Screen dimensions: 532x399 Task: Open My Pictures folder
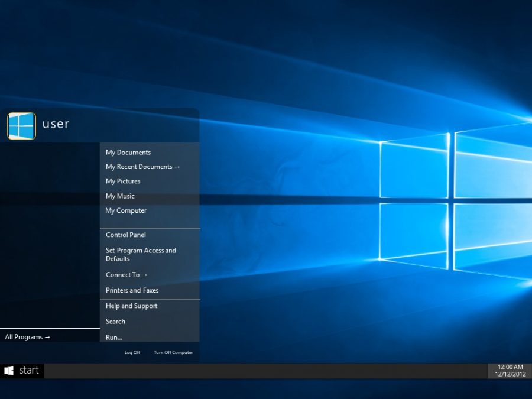[123, 181]
